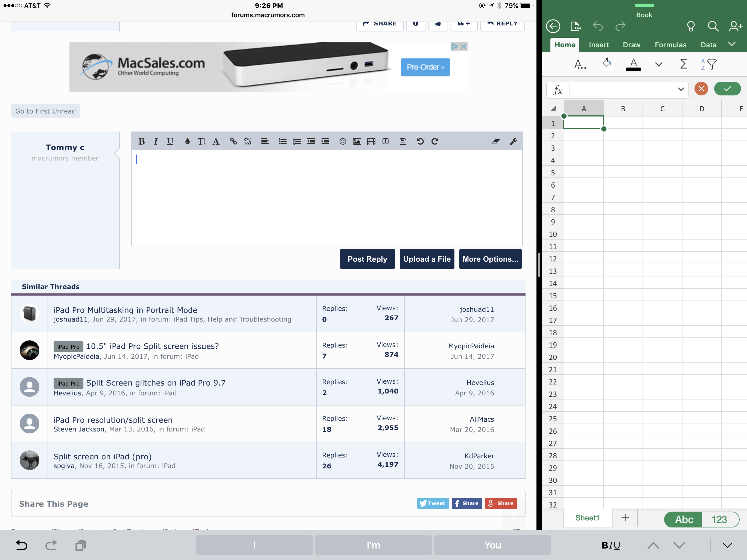This screenshot has height=560, width=747.
Task: Switch keyboard toggle to Abc text
Action: (x=684, y=519)
